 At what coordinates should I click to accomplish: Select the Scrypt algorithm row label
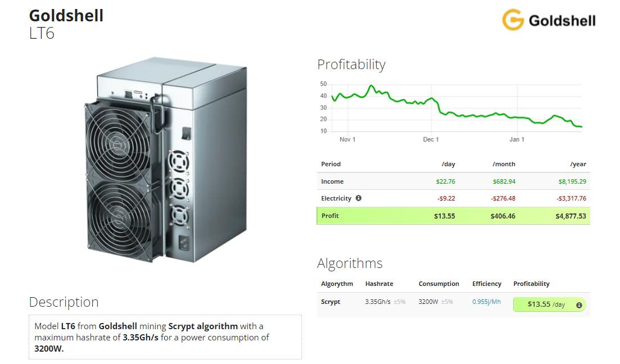(x=331, y=302)
